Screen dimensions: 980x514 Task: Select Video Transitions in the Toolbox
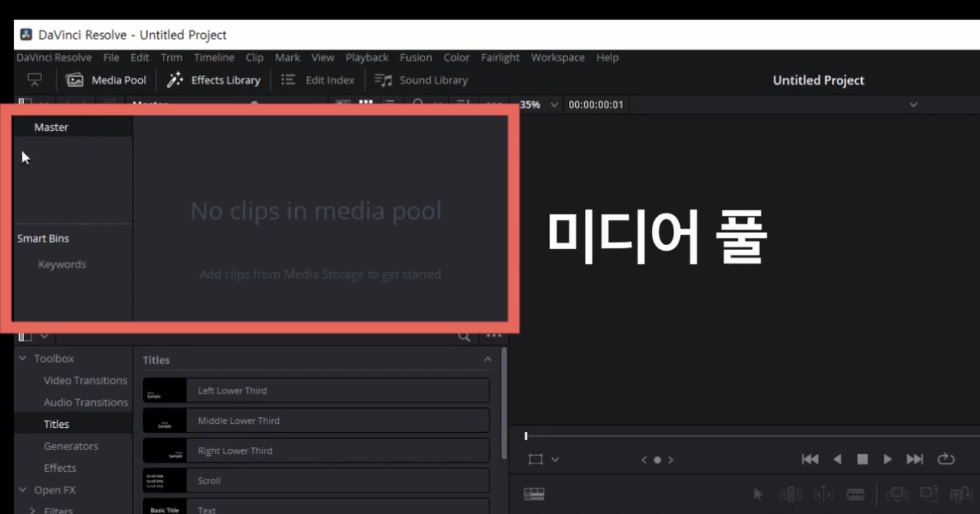point(86,380)
